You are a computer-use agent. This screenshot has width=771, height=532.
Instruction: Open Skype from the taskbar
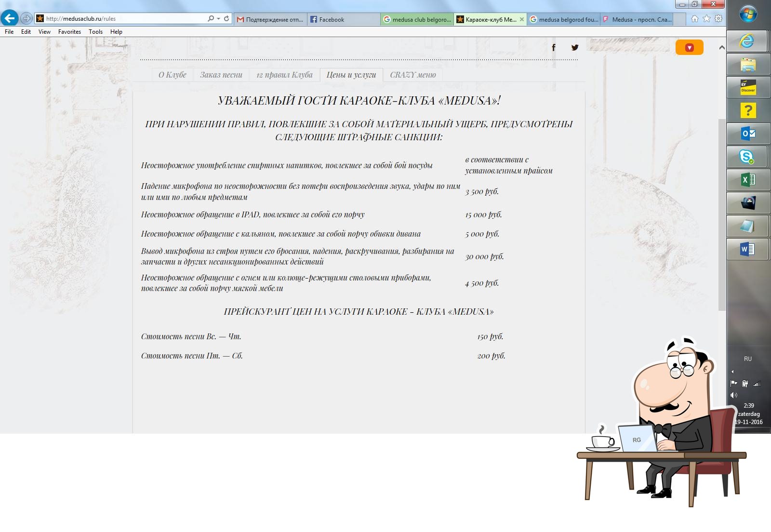tap(747, 157)
